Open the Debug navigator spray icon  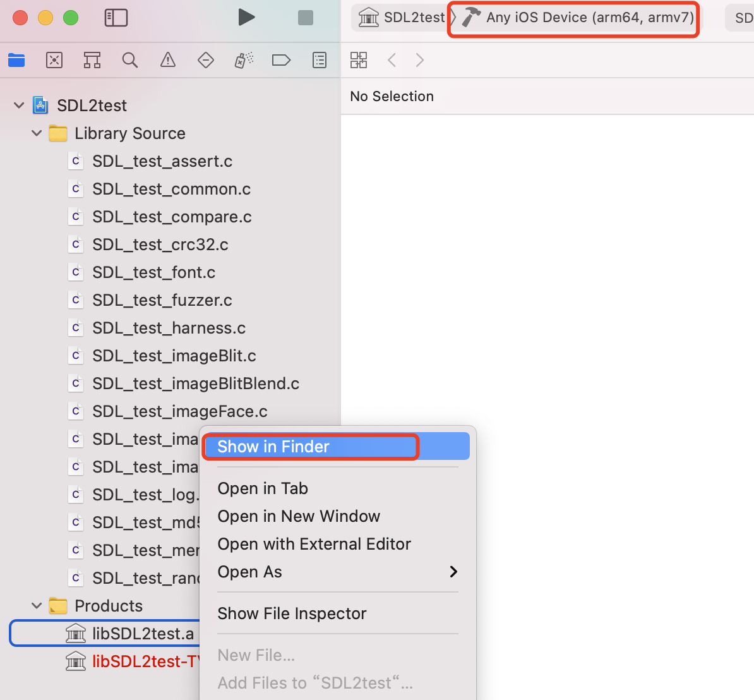click(x=244, y=60)
